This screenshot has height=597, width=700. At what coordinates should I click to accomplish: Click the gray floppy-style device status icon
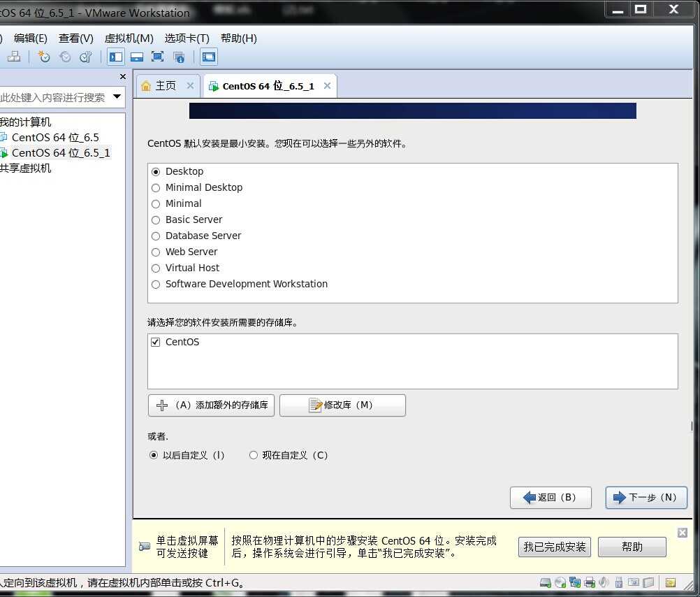tap(649, 582)
